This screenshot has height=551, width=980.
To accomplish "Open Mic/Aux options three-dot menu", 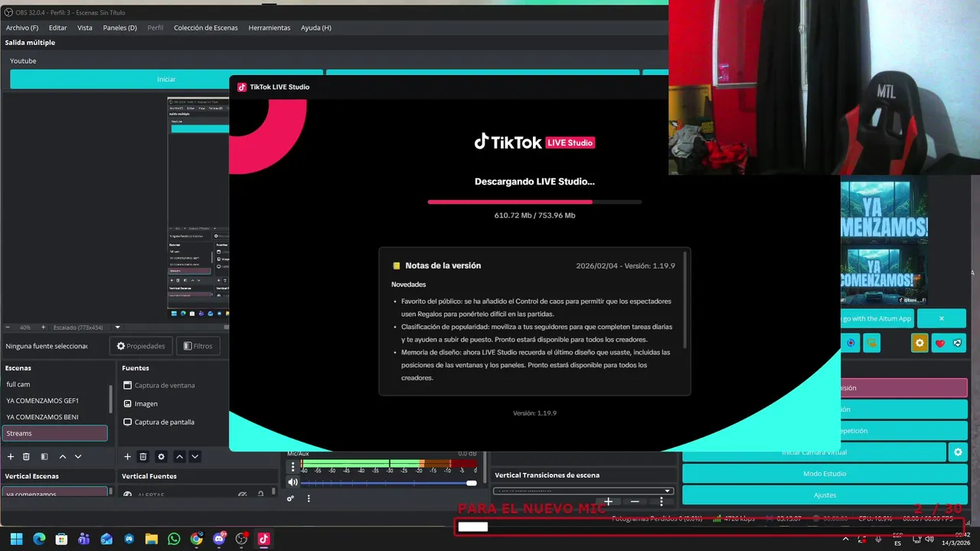I will click(292, 466).
